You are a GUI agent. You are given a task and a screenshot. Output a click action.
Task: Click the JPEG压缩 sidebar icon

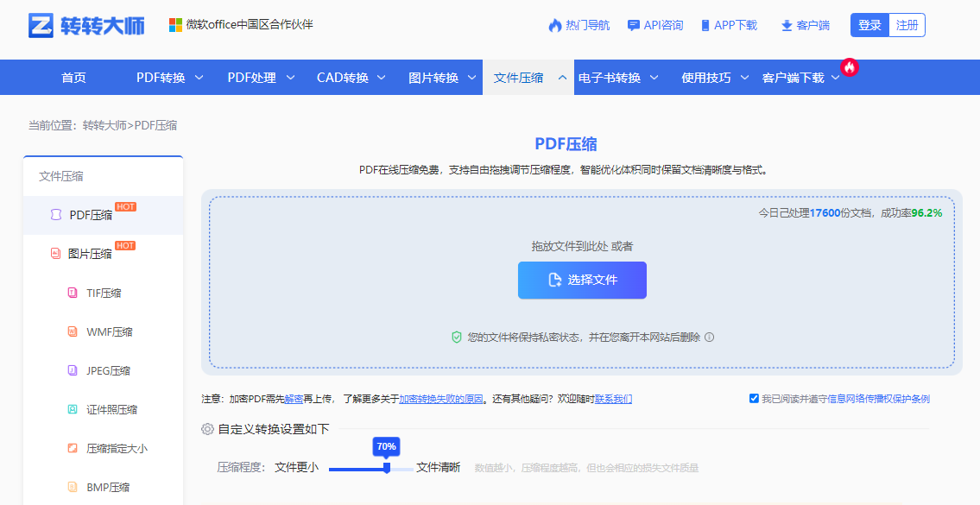coord(73,370)
